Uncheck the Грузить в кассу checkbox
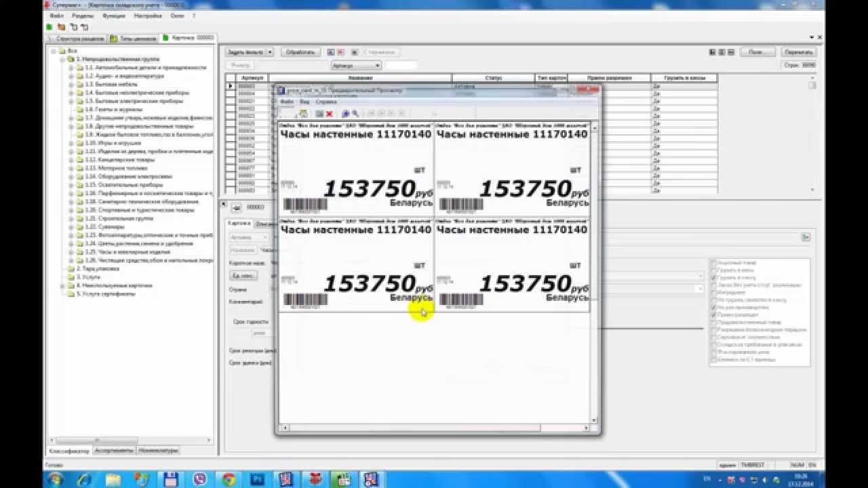Screen dimensions: 868x488 coord(713,277)
